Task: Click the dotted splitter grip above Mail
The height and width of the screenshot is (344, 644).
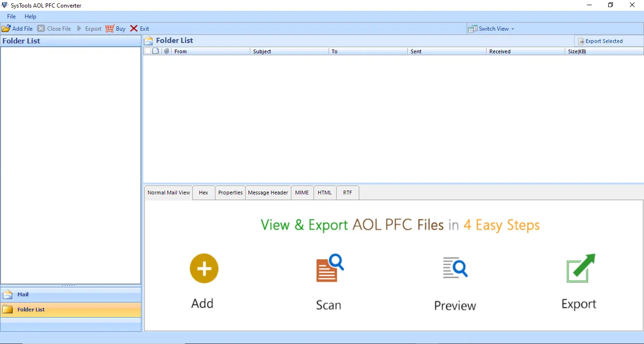Action: (x=69, y=285)
